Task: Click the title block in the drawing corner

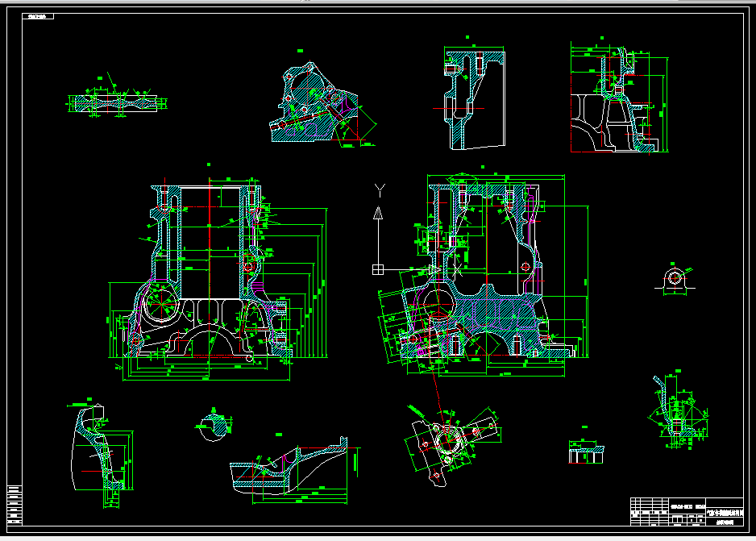Action: [x=687, y=511]
